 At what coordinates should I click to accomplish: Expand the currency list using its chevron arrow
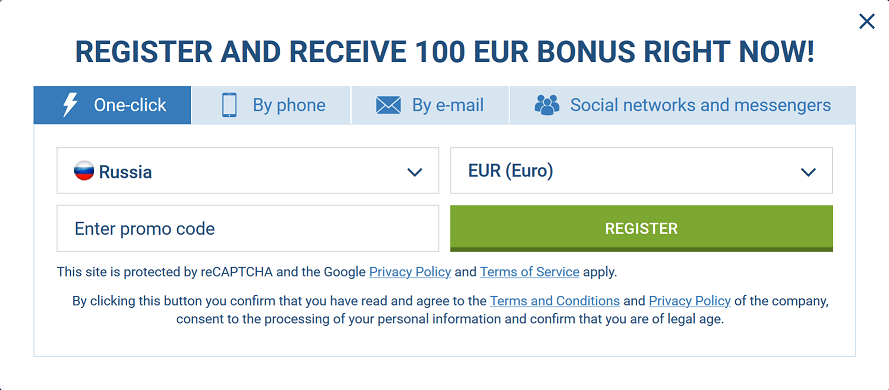coord(808,172)
